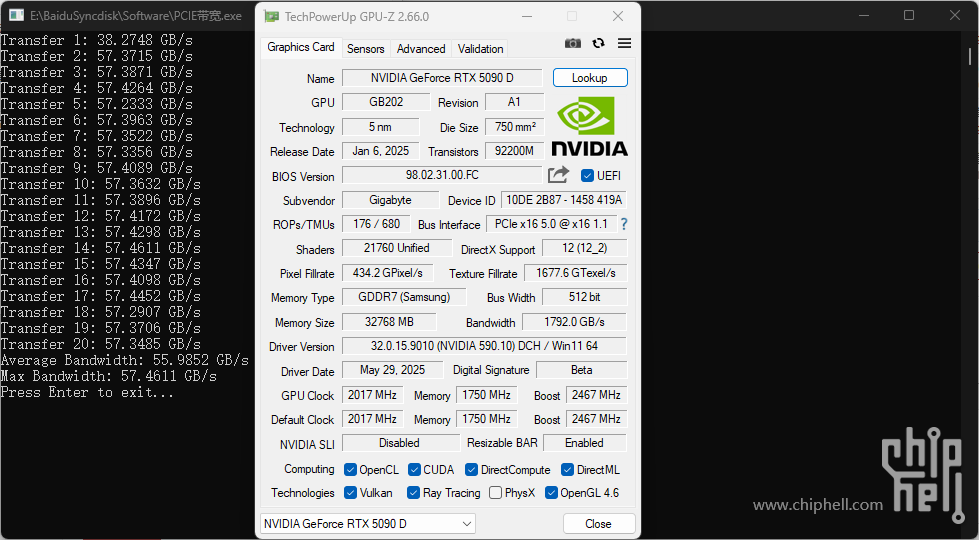This screenshot has width=979, height=540.
Task: Click the Bandwidth 1792.0 GB/s field
Action: click(574, 322)
